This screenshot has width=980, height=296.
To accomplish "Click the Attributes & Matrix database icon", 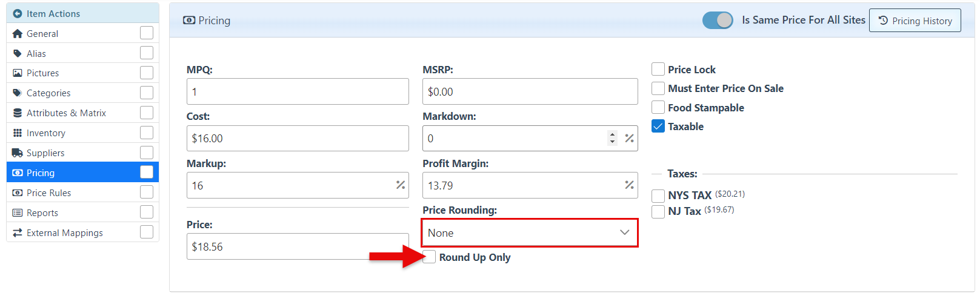I will (x=18, y=113).
